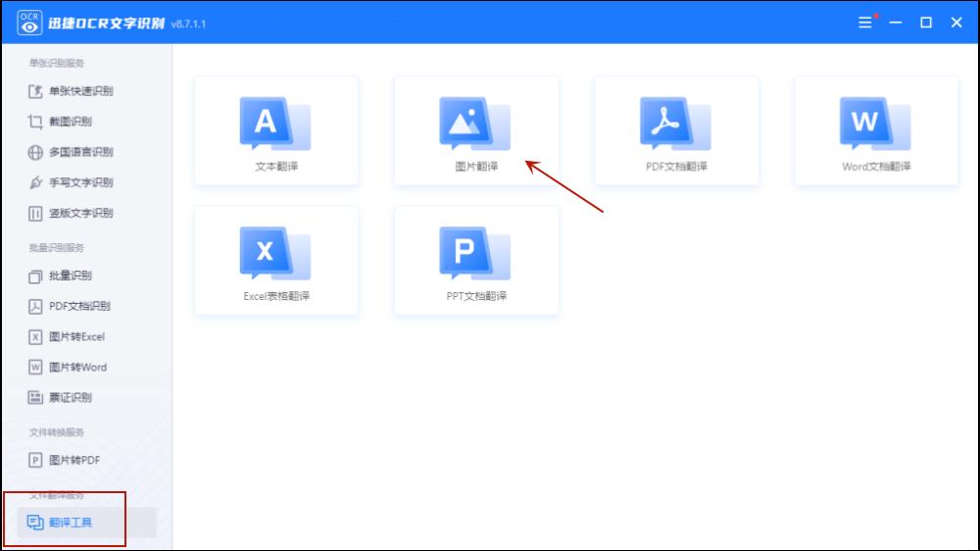Select 截图识别 in the sidebar
Screen dimensions: 980x551
click(60, 122)
